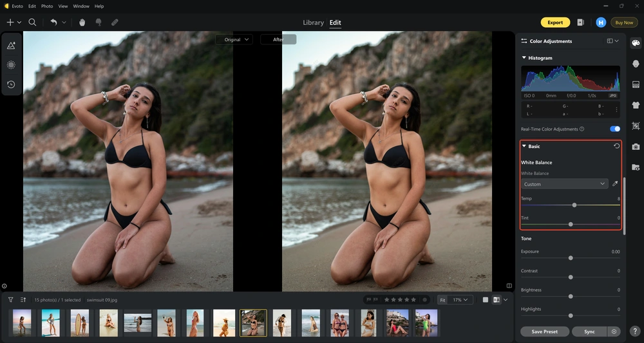Collapse the Histogram section
Viewport: 644px width, 343px height.
pos(524,58)
